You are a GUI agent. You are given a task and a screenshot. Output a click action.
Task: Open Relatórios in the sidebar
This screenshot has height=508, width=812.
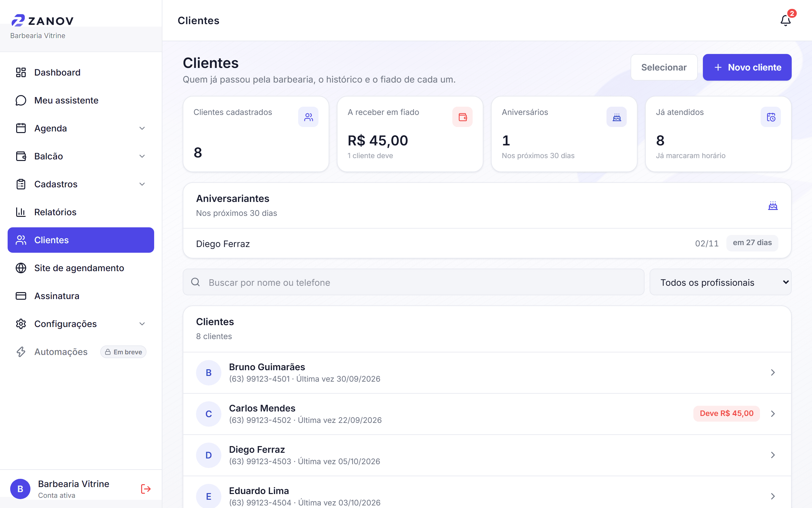81,212
